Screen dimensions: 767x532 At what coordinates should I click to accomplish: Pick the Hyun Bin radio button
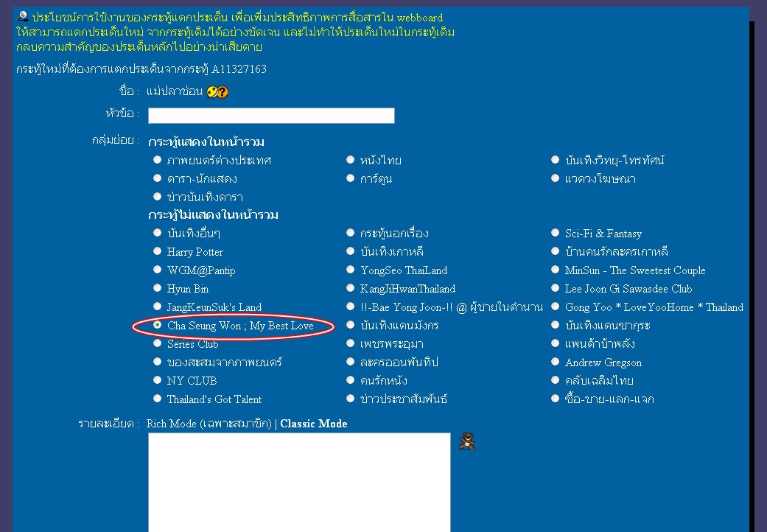point(157,288)
